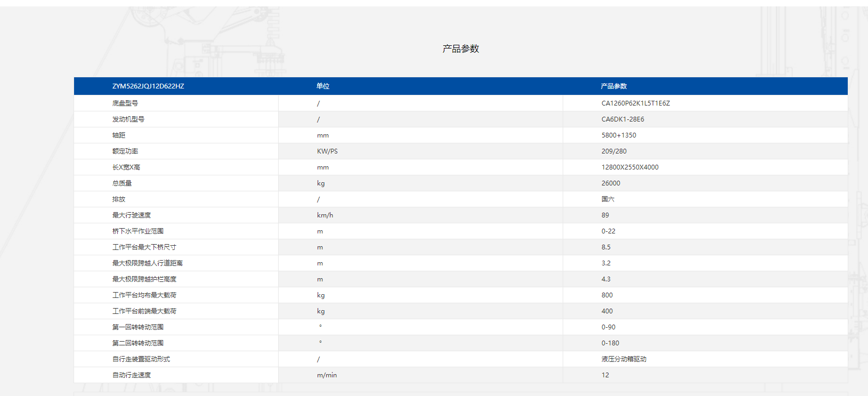Click the m unit in the 最大极限跨越人行道距离 row
This screenshot has width=868, height=396.
point(320,263)
